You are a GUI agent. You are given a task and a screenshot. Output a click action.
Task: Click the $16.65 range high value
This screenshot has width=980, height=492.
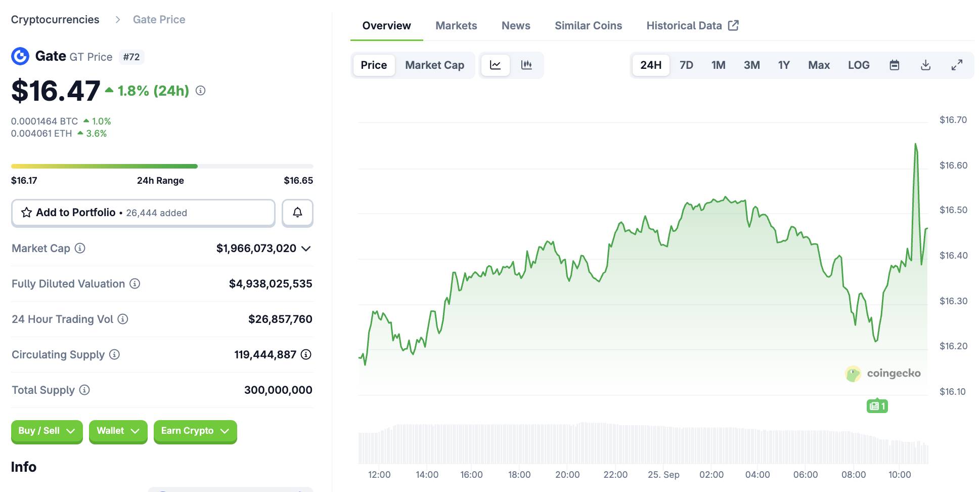click(298, 180)
